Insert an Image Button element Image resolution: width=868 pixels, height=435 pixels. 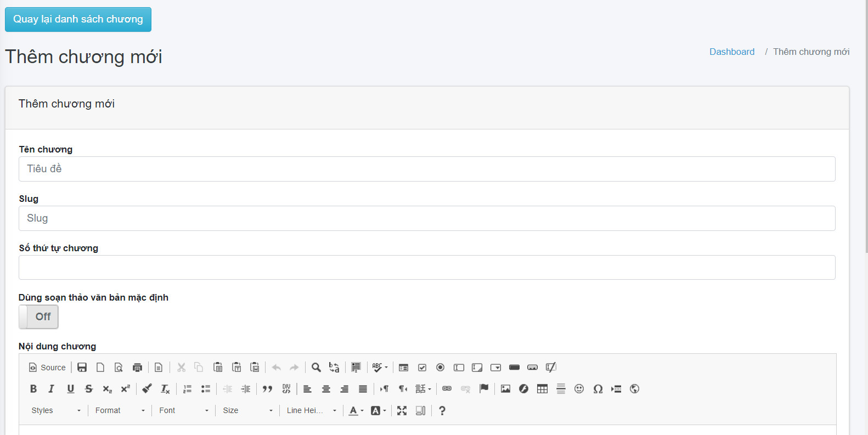[532, 368]
